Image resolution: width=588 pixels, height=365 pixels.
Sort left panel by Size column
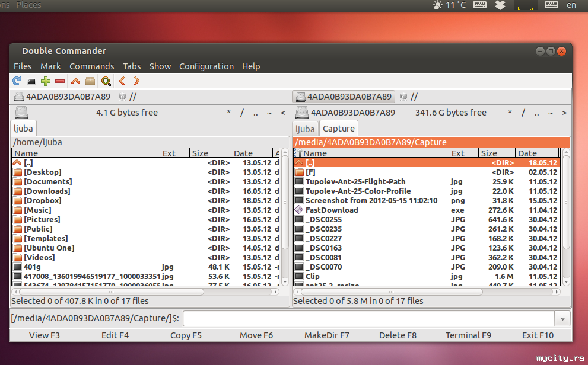click(x=210, y=153)
